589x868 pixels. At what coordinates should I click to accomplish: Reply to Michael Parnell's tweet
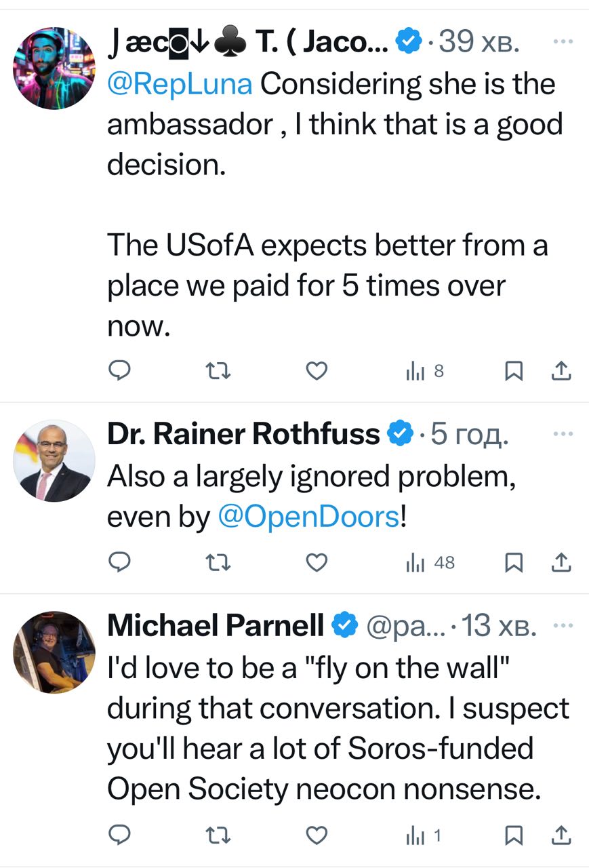[x=120, y=836]
